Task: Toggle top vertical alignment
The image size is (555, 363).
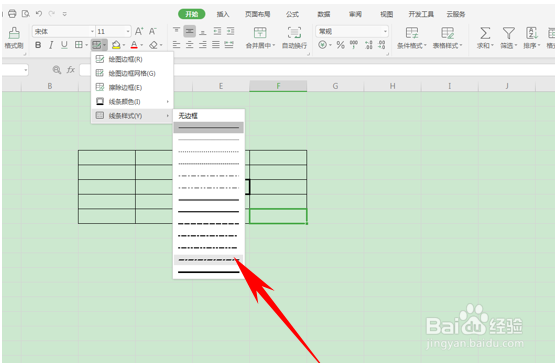Action: point(176,31)
